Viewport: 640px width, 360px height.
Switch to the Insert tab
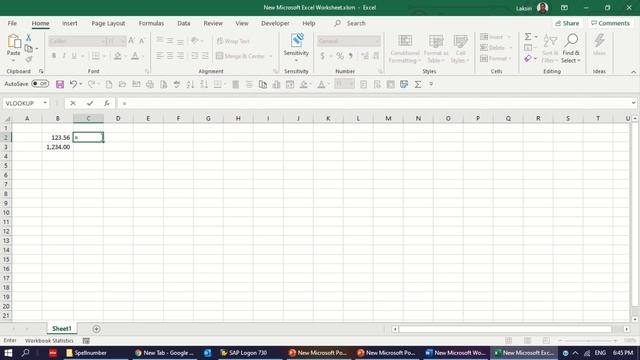pos(70,23)
